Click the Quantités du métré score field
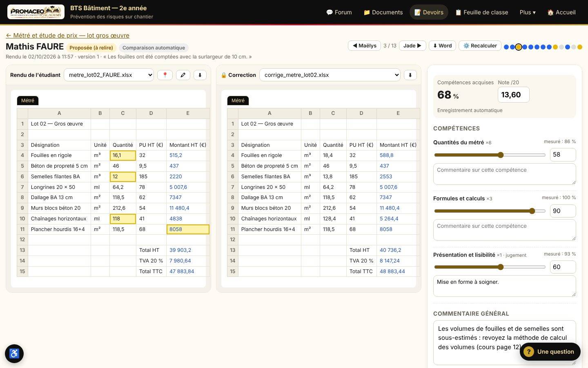The width and height of the screenshot is (588, 368). point(563,155)
